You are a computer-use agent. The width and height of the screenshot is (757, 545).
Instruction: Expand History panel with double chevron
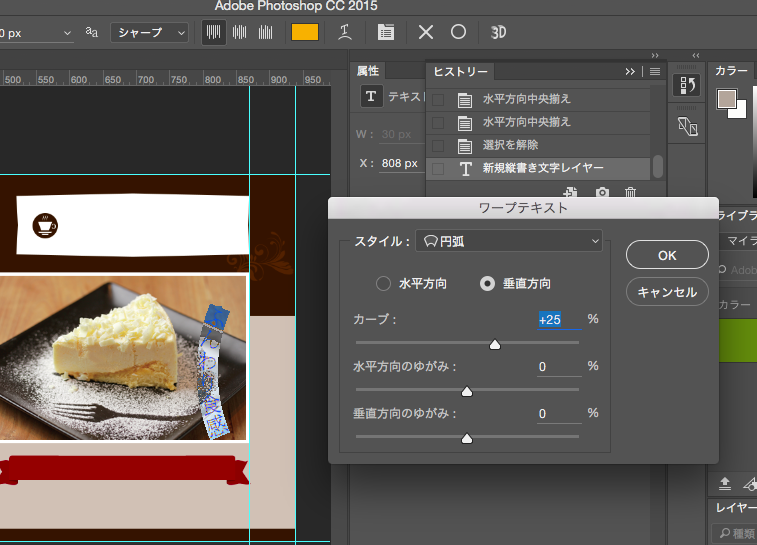[630, 71]
